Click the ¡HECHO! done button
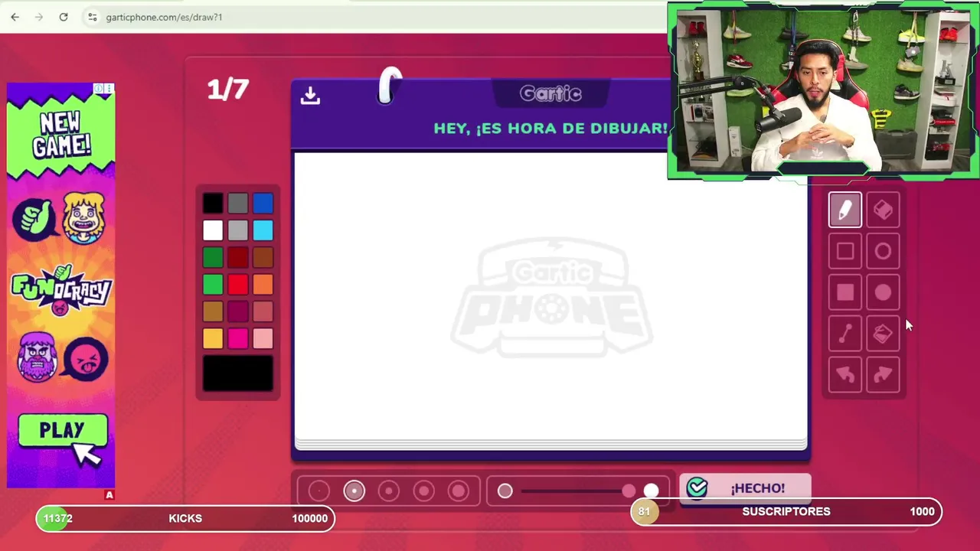 click(x=745, y=488)
